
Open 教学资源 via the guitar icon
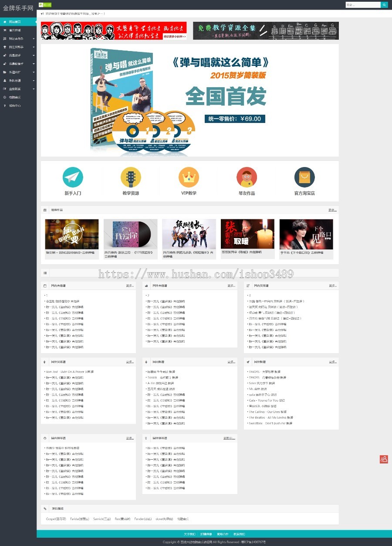click(131, 178)
